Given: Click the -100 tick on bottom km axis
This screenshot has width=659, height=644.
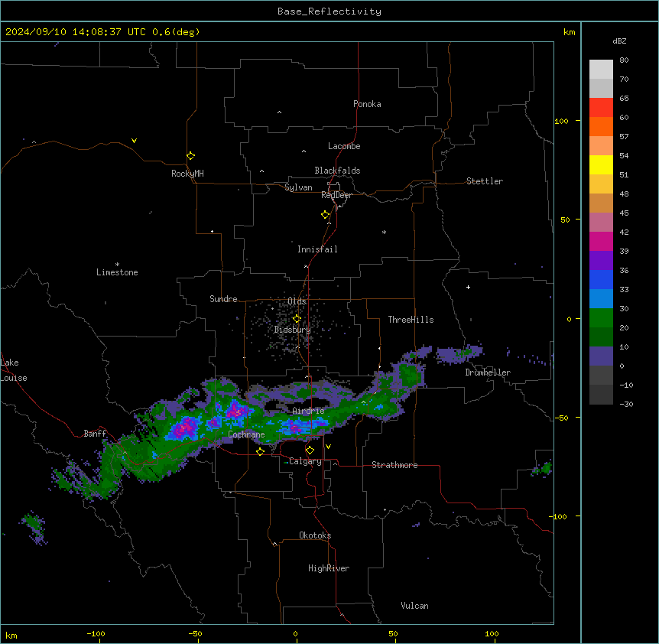Looking at the screenshot, I should (96, 633).
